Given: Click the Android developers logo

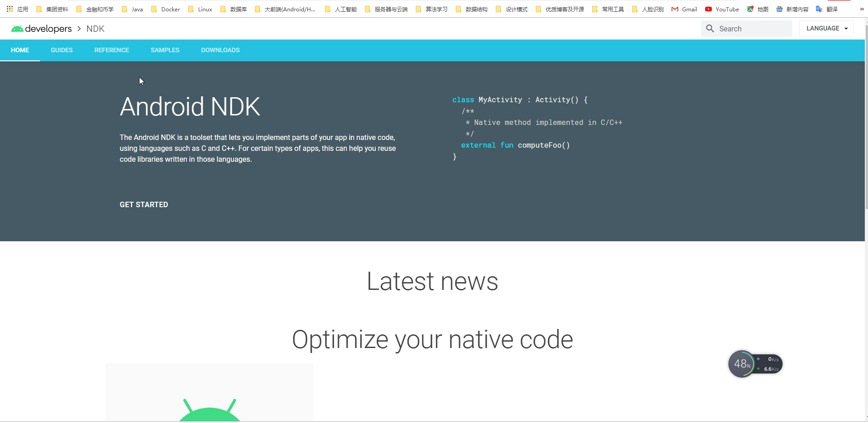Looking at the screenshot, I should click(41, 29).
